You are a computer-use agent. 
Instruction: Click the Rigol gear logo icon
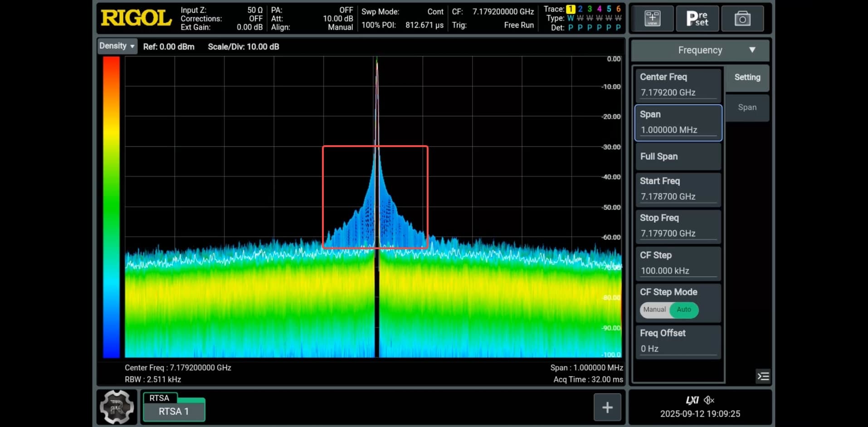(117, 407)
